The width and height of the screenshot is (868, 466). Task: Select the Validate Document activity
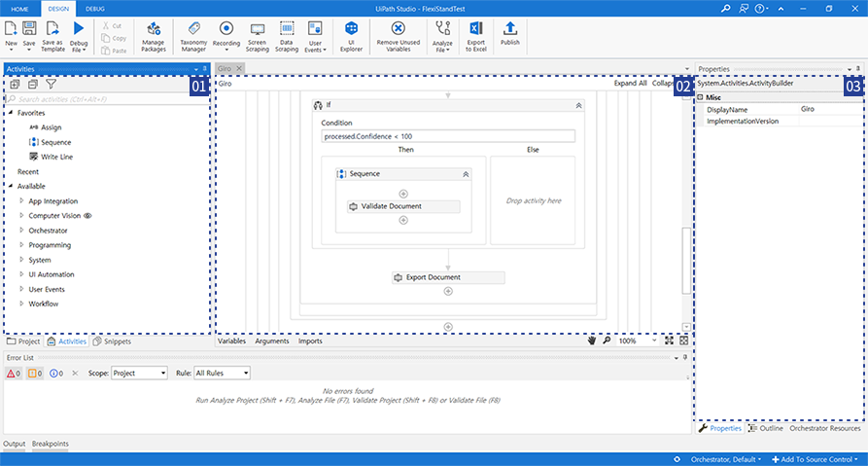[x=403, y=206]
